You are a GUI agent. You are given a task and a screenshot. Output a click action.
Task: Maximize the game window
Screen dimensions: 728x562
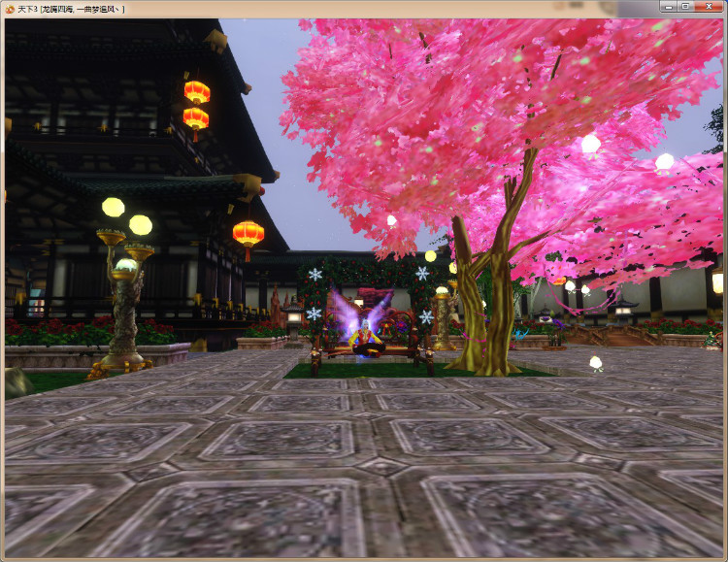point(684,6)
